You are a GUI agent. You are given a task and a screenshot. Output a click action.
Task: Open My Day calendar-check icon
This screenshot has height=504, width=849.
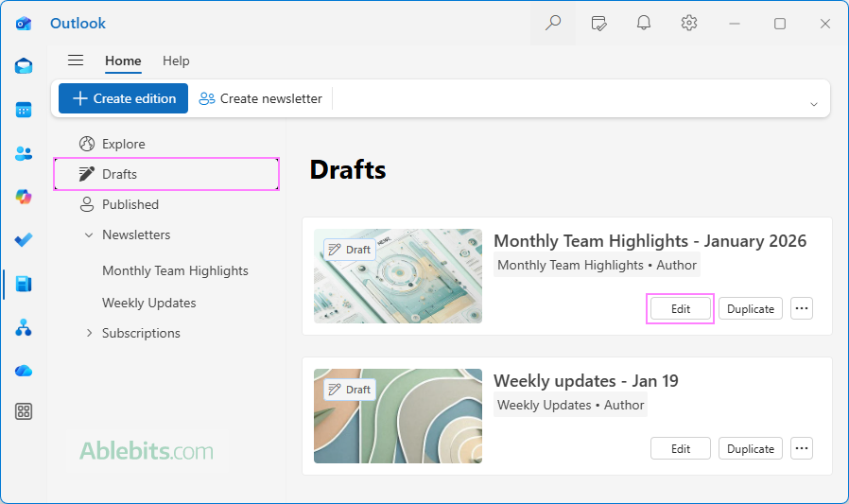(x=598, y=24)
